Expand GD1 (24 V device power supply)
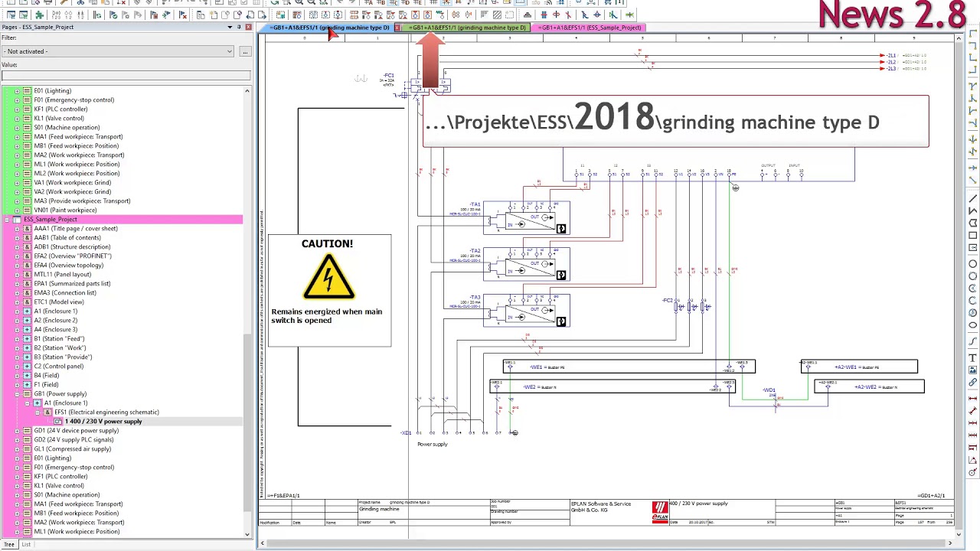The image size is (980, 551). coord(17,430)
